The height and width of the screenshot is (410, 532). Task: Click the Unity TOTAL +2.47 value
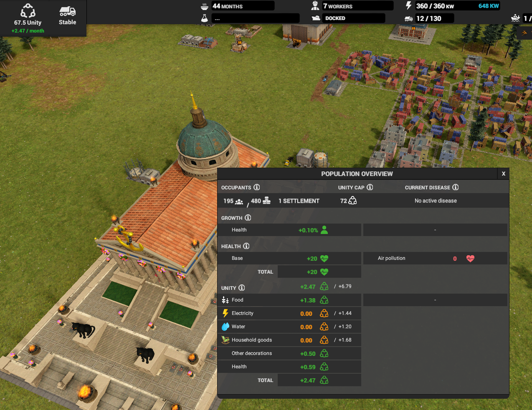[308, 380]
